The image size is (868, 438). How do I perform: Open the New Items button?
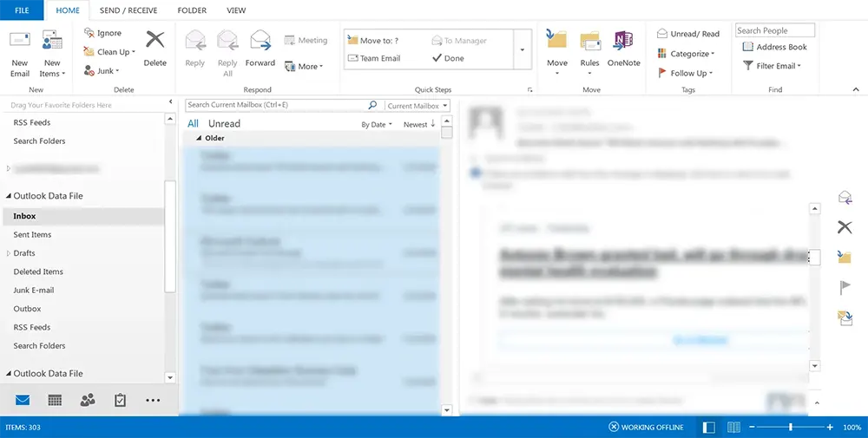(52, 55)
